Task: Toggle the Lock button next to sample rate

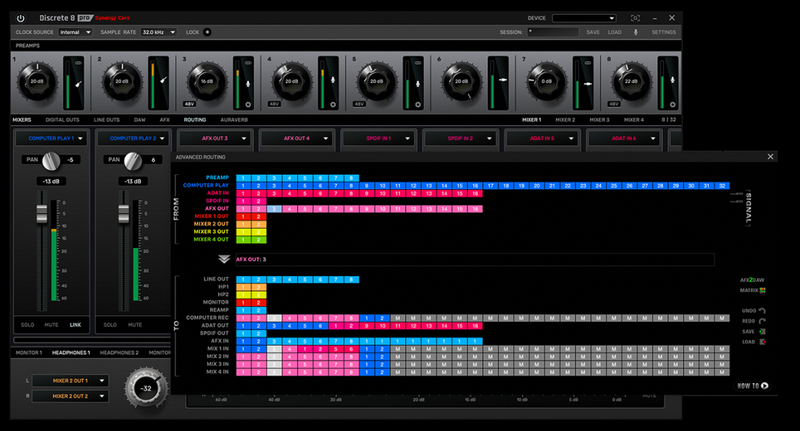Action: pyautogui.click(x=207, y=32)
